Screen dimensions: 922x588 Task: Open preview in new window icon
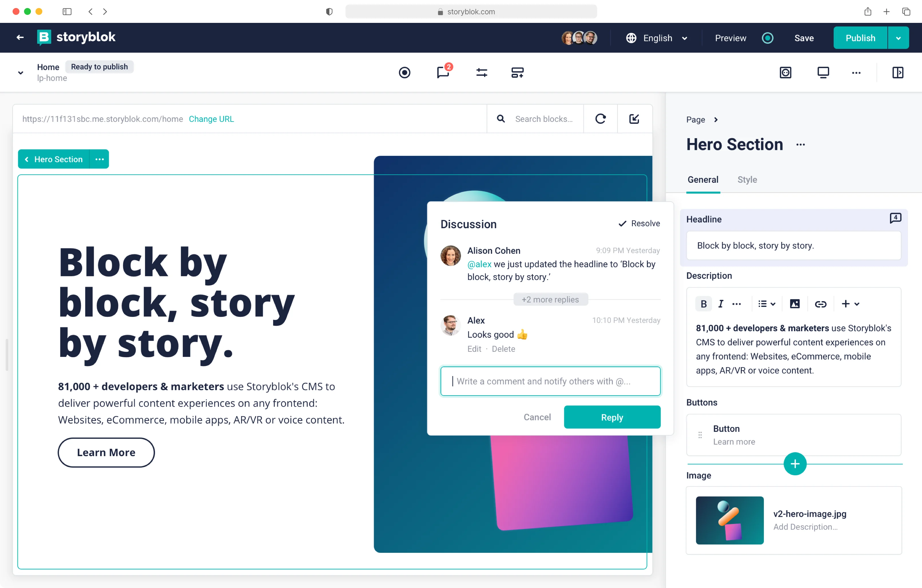point(634,119)
